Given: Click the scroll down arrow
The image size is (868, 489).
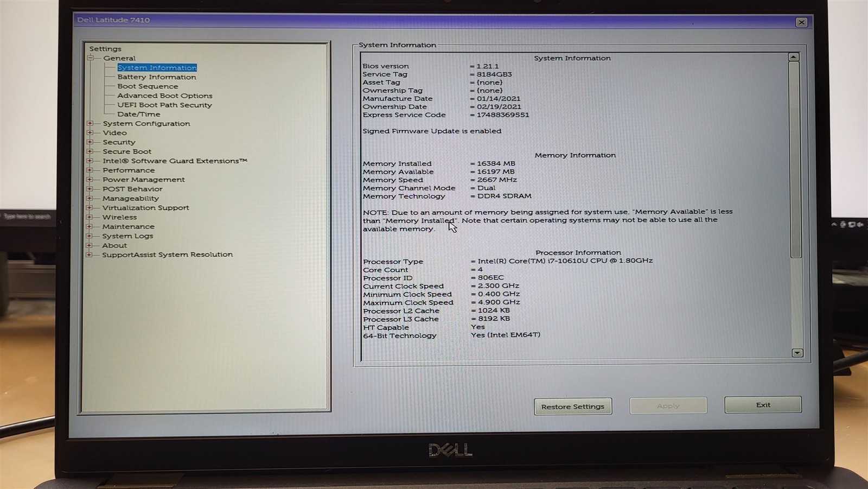Looking at the screenshot, I should click(x=797, y=353).
